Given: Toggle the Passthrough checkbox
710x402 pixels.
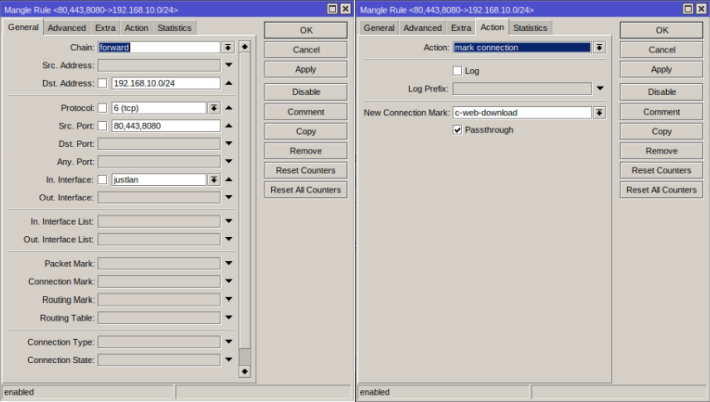Looking at the screenshot, I should click(x=457, y=130).
